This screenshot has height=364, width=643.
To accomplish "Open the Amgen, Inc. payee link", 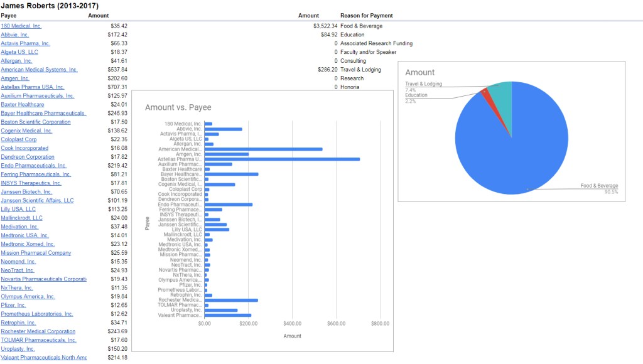I will (14, 78).
